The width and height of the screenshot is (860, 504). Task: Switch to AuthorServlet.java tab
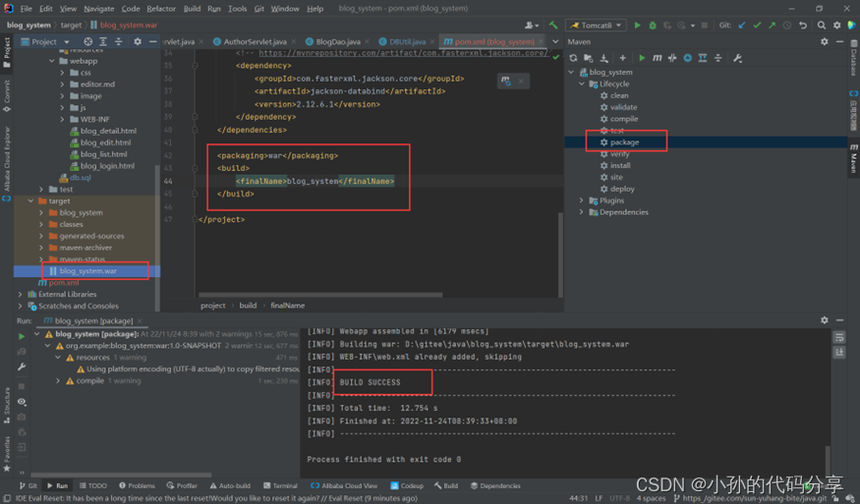pos(255,41)
